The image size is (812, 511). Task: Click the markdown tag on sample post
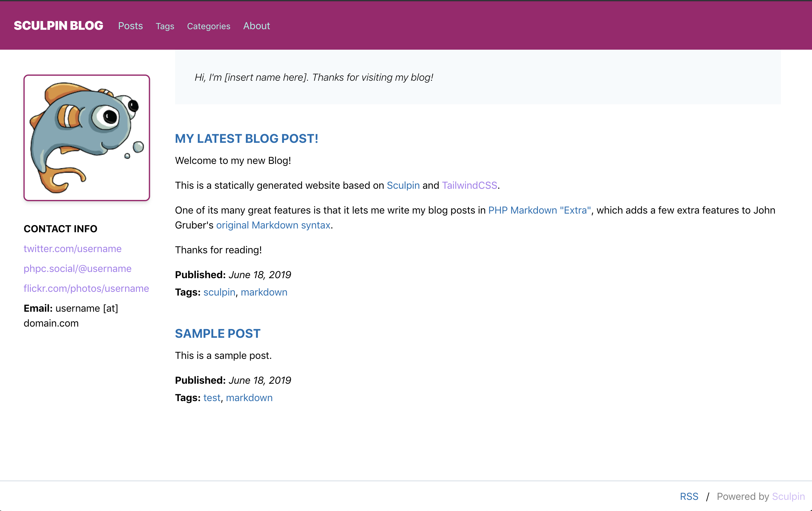click(250, 397)
